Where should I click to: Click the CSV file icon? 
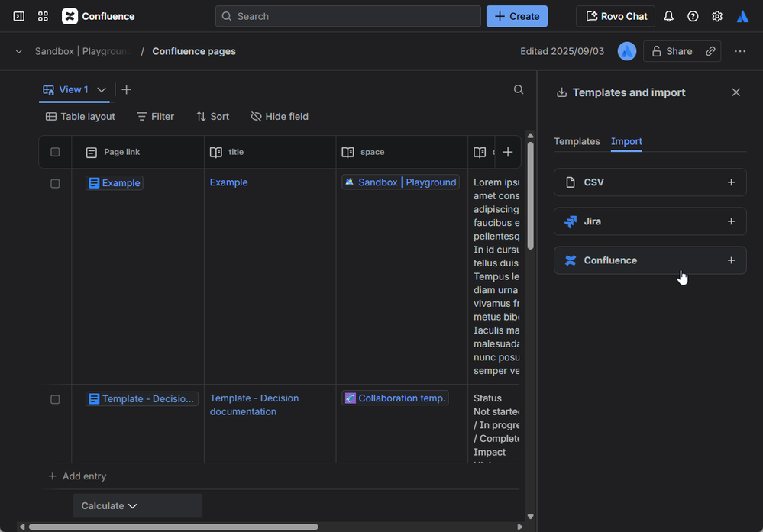[x=571, y=182]
